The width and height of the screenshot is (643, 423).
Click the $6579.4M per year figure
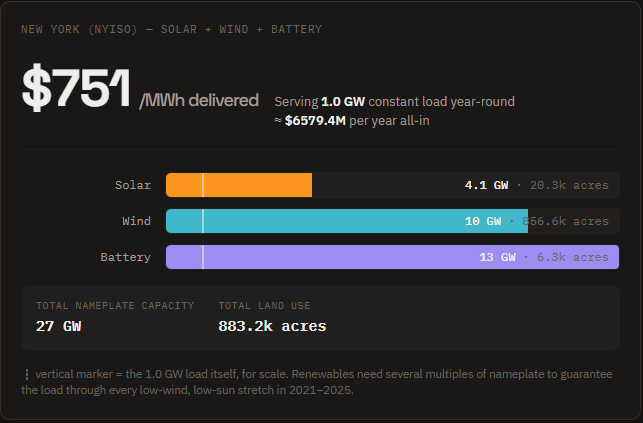pos(315,121)
